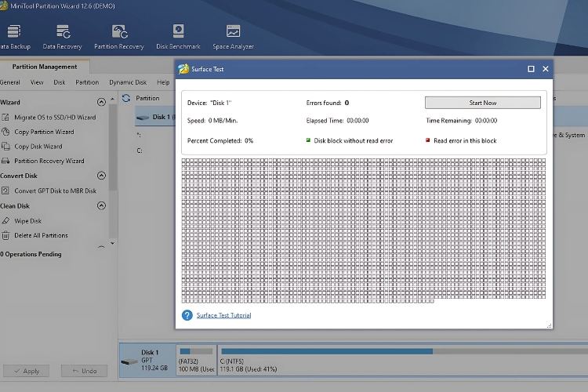
Task: Collapse the Convert Disk section
Action: (x=101, y=176)
